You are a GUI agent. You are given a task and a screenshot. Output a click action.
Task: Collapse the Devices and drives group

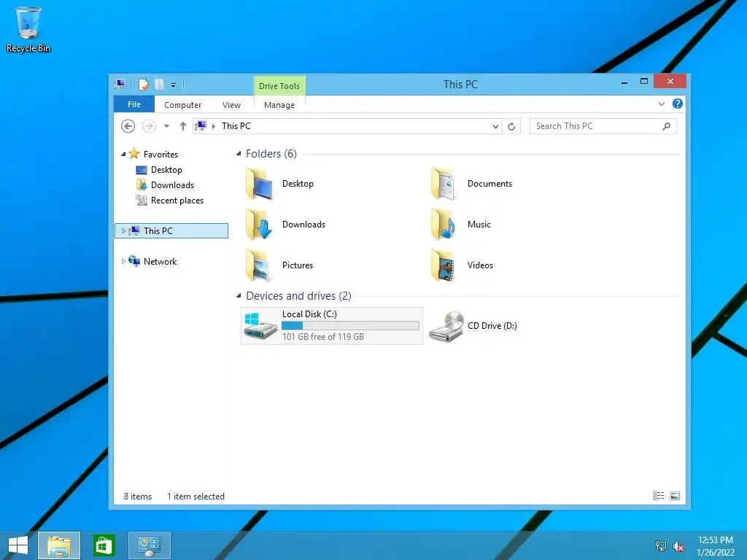239,296
